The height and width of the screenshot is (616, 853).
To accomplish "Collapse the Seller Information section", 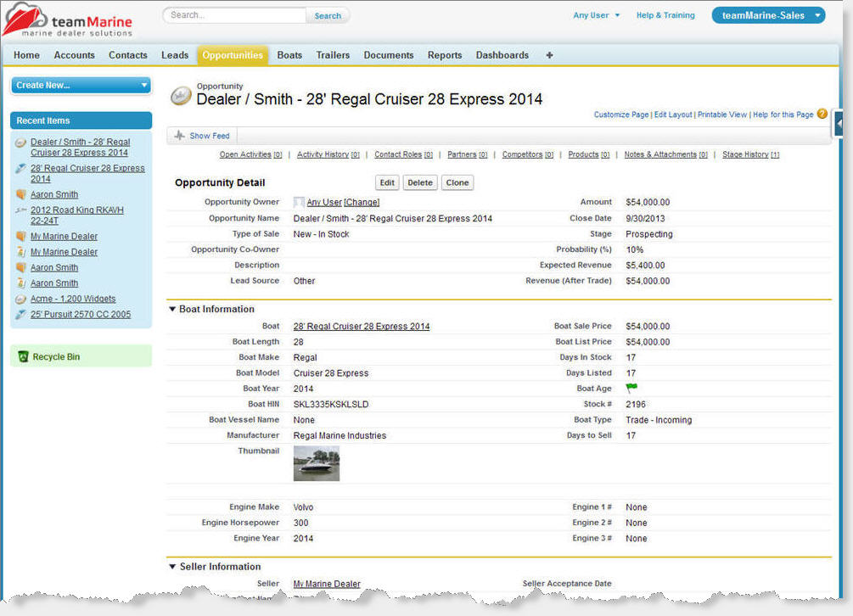I will tap(172, 567).
